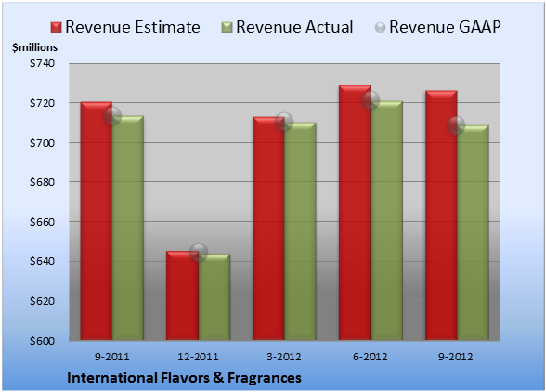This screenshot has width=546, height=392.
Task: Click the red Revenue Estimate legend swatch
Action: pyautogui.click(x=56, y=28)
